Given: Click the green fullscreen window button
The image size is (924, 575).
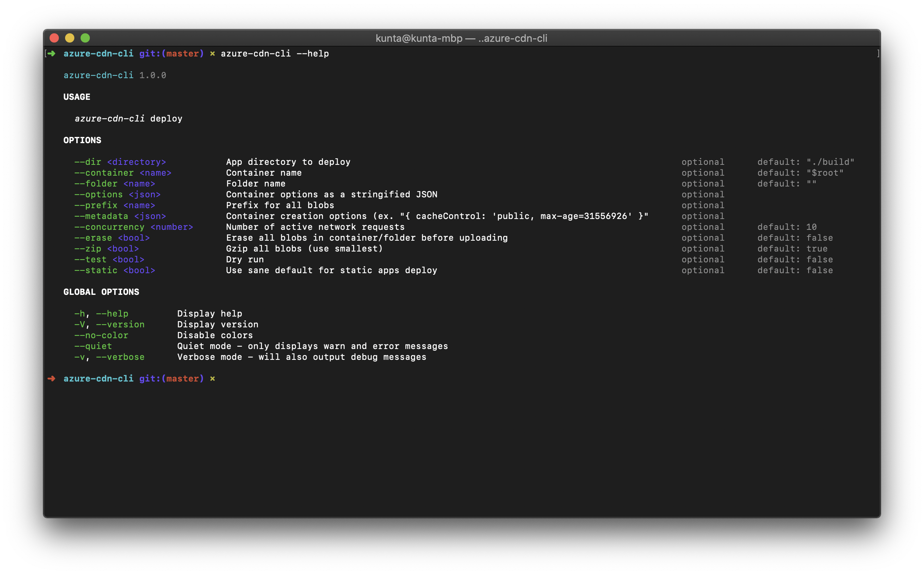Looking at the screenshot, I should tap(85, 38).
